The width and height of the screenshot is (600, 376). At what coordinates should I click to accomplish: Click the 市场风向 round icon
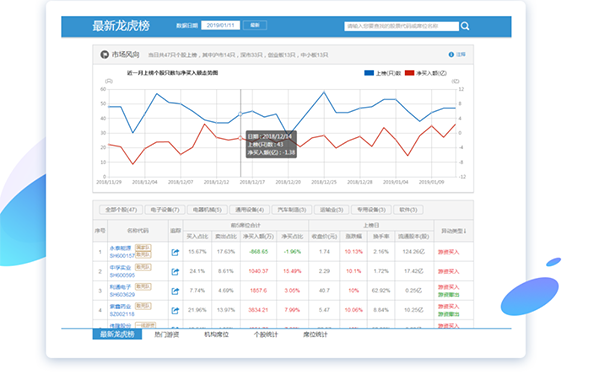[104, 55]
